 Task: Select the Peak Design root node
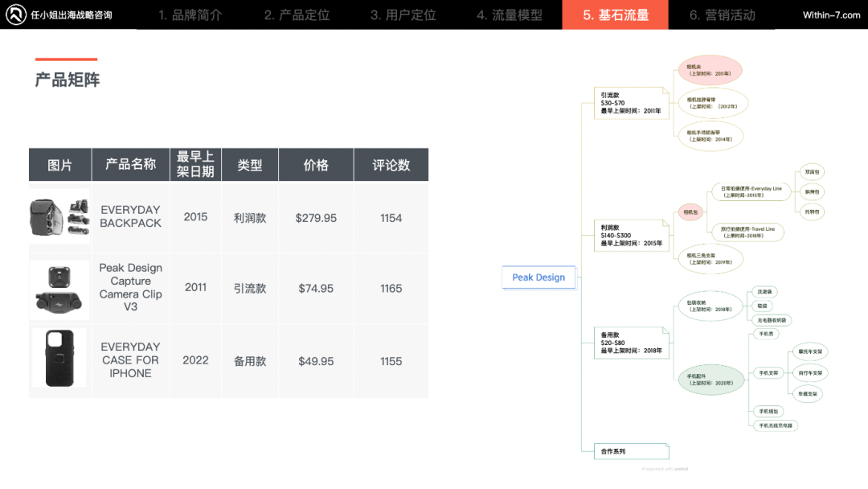[x=538, y=277]
